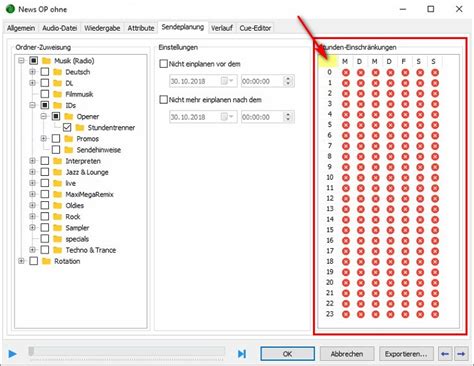Screen dimensions: 474x366
Task: Uncheck the Stundentrenner folder checkbox
Action: (x=67, y=127)
